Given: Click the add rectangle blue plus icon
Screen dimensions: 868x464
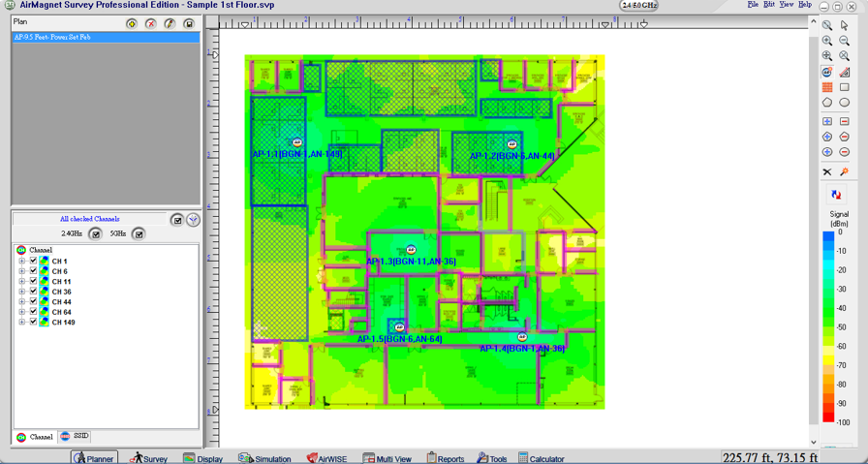Looking at the screenshot, I should [827, 121].
